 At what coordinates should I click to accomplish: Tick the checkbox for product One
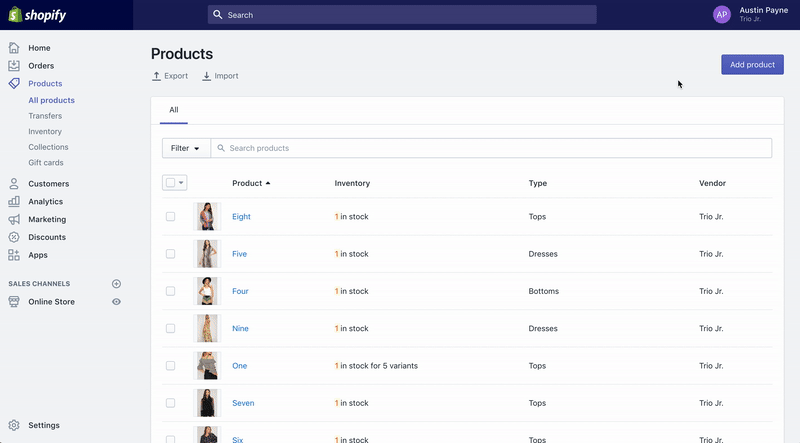tap(170, 365)
